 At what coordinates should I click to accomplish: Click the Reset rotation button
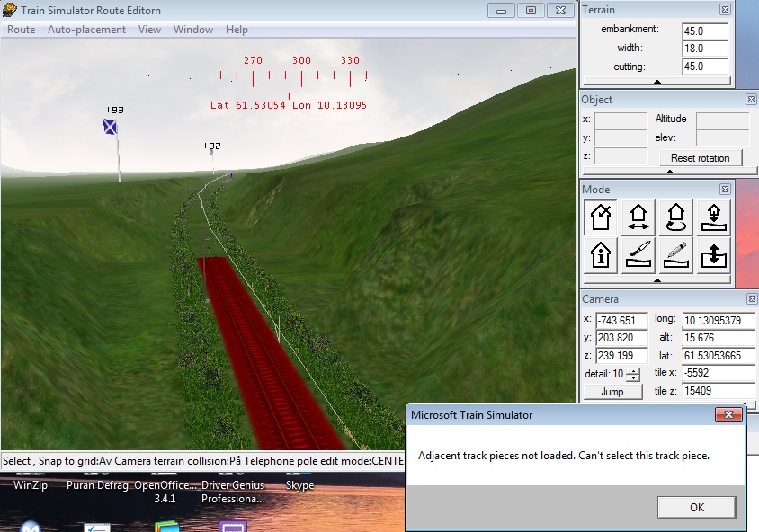tap(700, 157)
